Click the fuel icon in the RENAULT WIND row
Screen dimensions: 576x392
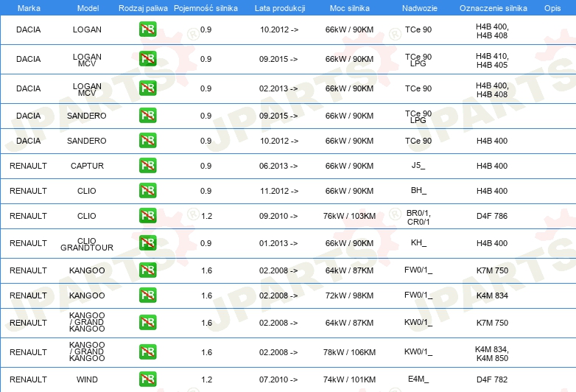pos(147,379)
